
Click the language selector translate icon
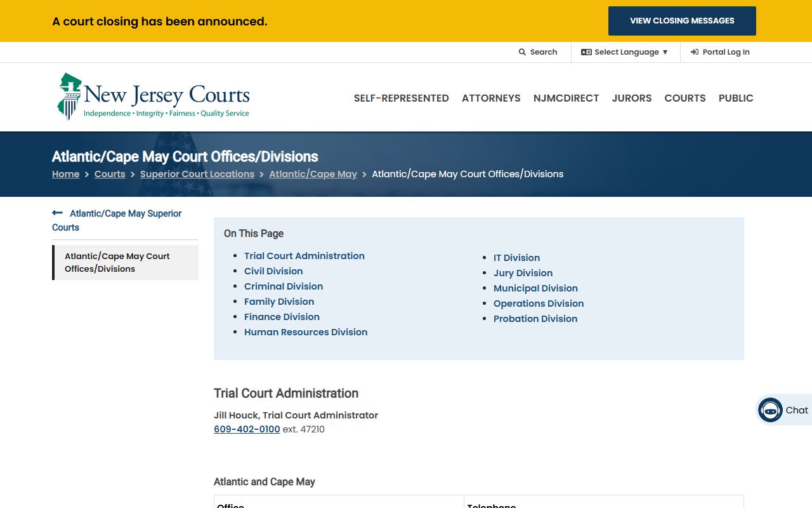point(586,52)
